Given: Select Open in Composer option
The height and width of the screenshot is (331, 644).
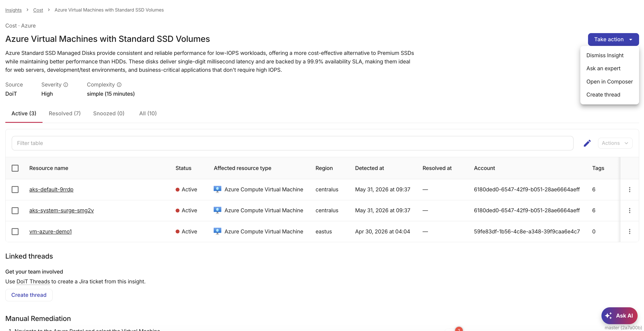Looking at the screenshot, I should (609, 82).
